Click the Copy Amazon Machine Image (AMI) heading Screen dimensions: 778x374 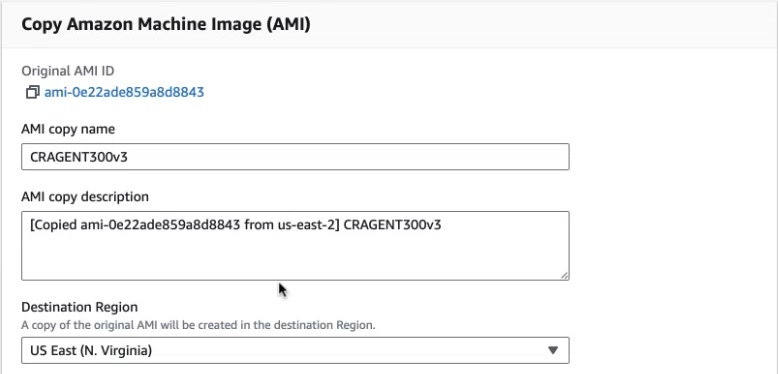pos(166,24)
